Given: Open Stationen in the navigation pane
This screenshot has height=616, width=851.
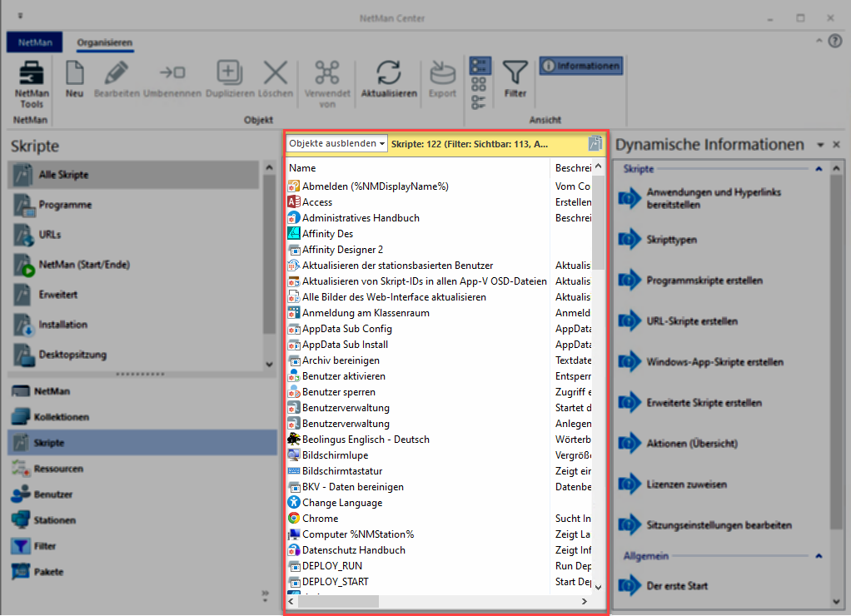Looking at the screenshot, I should click(x=55, y=520).
